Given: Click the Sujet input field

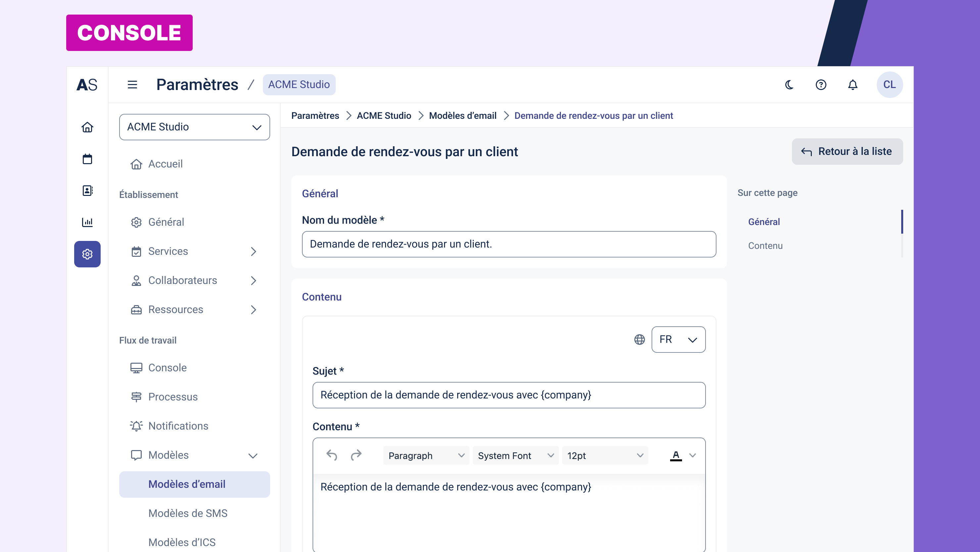Looking at the screenshot, I should click(x=509, y=395).
